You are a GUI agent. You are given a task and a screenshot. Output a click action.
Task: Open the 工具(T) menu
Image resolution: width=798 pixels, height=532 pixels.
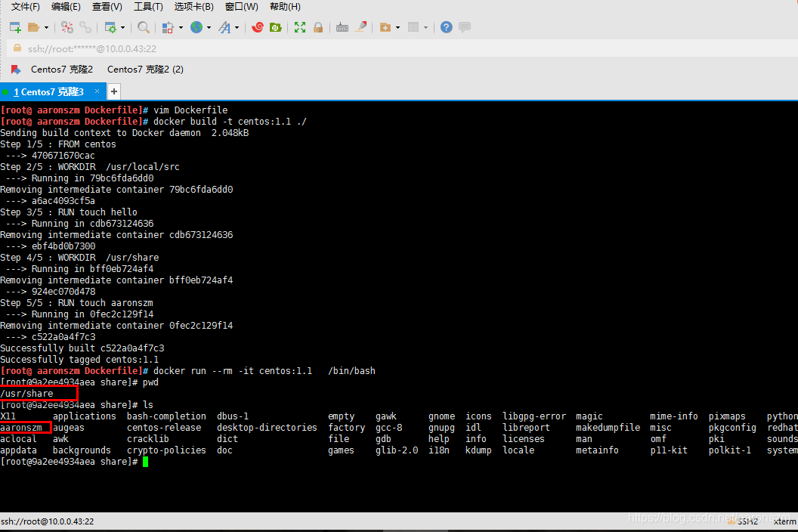[x=148, y=7]
